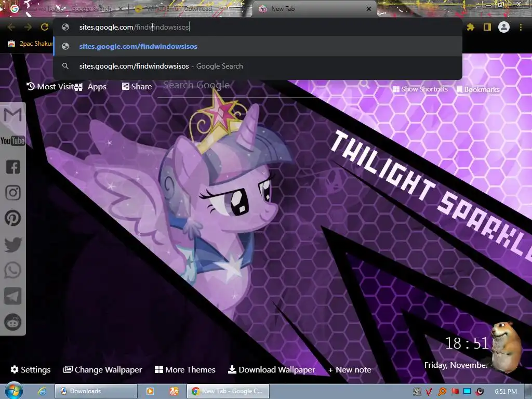Open the Bookmarks link
Screen dimensions: 532x399
[478, 89]
